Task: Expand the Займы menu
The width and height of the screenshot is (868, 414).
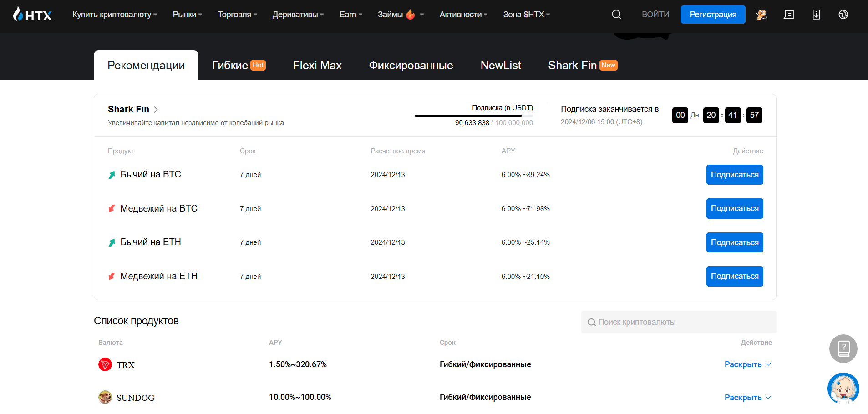Action: point(401,15)
